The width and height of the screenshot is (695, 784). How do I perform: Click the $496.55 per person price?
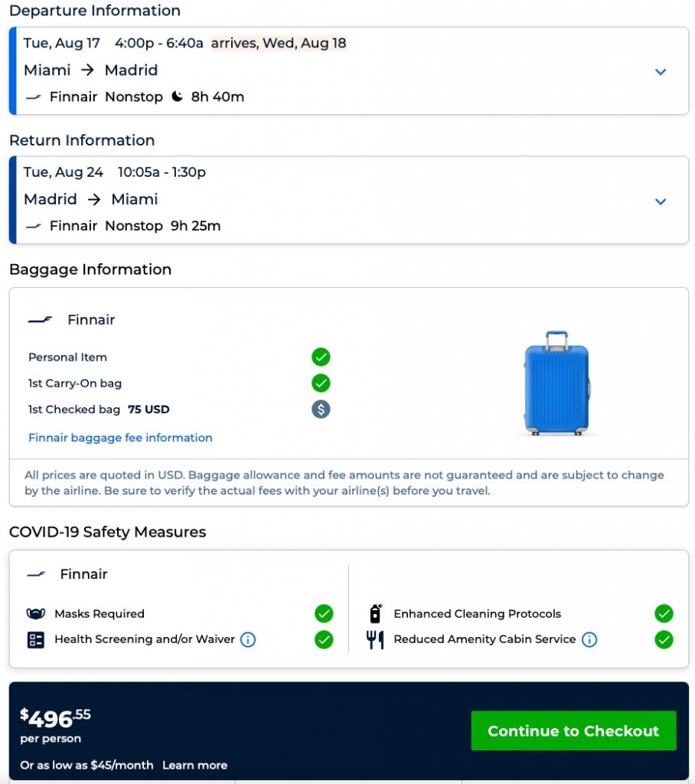point(55,719)
